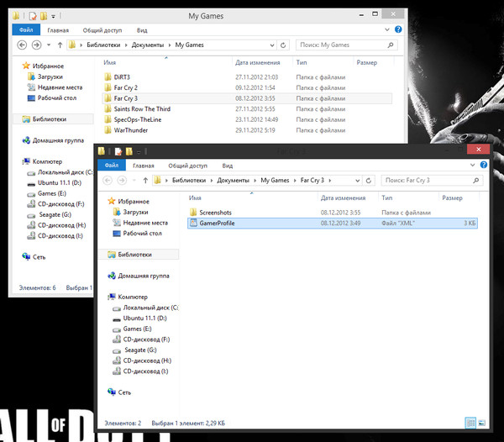Click My Games breadcrumb in Far Cry 3 address bar
Screen dimensions: 504x442
pyautogui.click(x=275, y=181)
